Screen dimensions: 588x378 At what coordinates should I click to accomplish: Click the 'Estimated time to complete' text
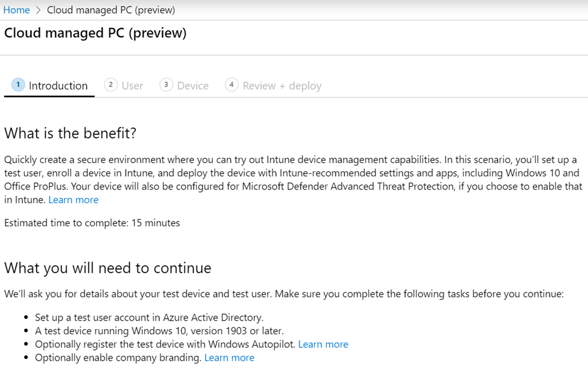(92, 223)
